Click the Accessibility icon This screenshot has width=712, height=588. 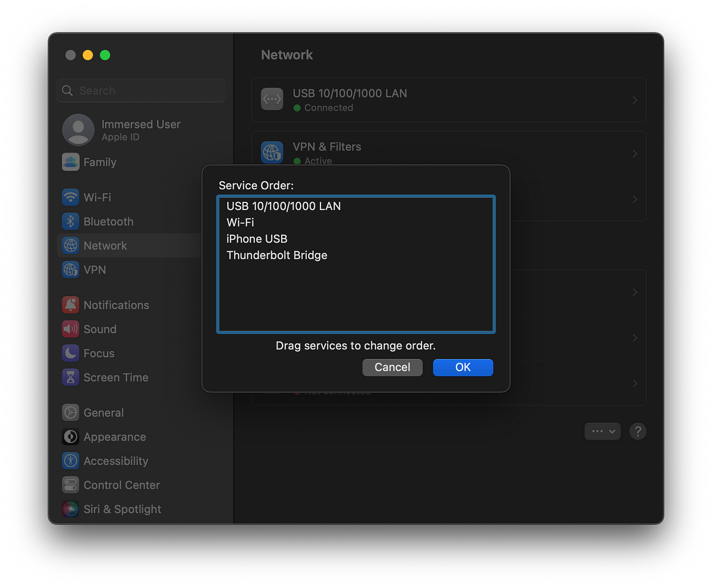pyautogui.click(x=71, y=461)
